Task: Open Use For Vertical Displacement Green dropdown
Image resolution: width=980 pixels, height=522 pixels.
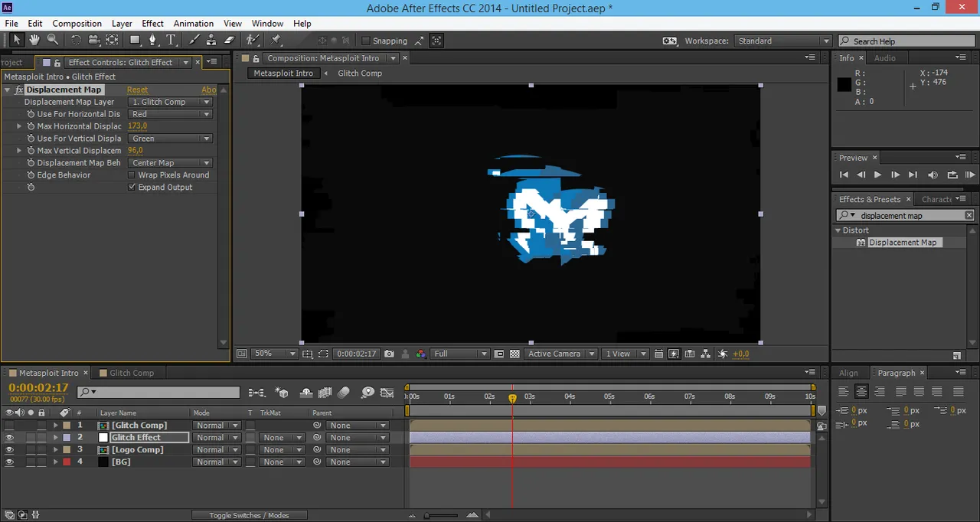Action: pyautogui.click(x=170, y=139)
